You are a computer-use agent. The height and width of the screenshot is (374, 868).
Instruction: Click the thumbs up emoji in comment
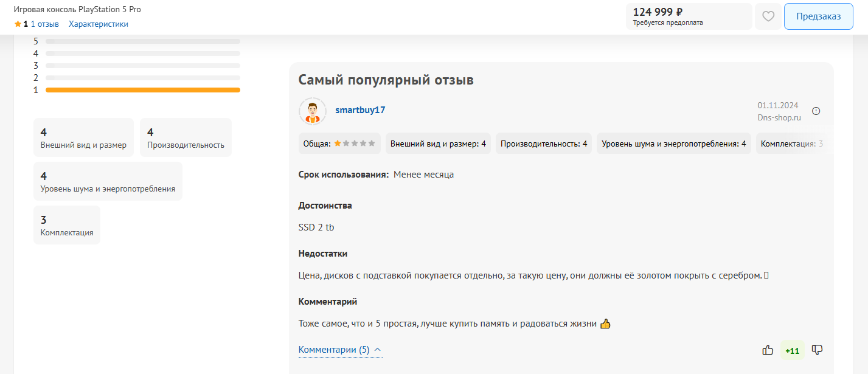(x=605, y=324)
